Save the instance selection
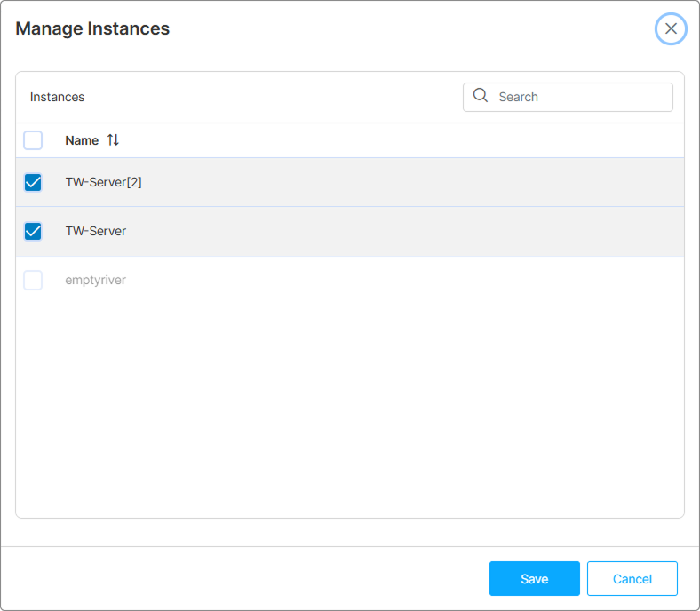The height and width of the screenshot is (611, 700). [x=535, y=578]
